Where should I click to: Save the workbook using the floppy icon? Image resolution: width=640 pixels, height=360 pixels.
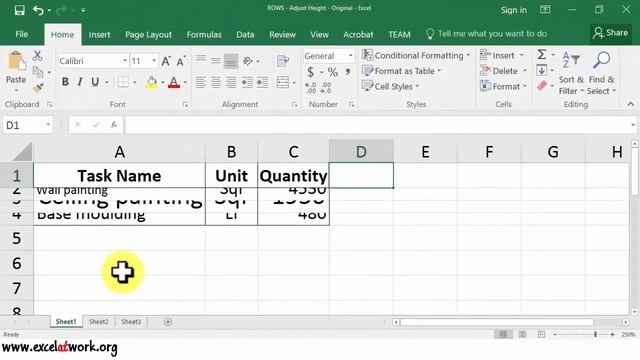19,10
